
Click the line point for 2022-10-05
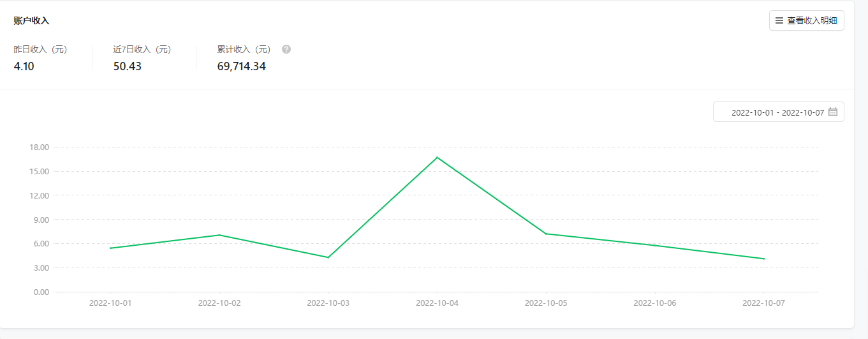click(546, 234)
